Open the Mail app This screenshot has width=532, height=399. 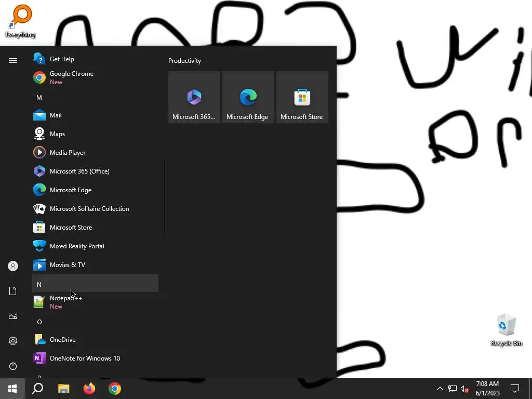(x=95, y=115)
